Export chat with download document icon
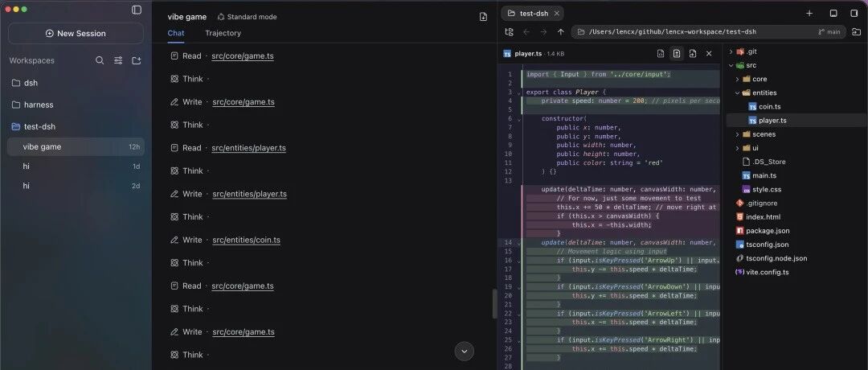This screenshot has height=370, width=868. tap(483, 17)
